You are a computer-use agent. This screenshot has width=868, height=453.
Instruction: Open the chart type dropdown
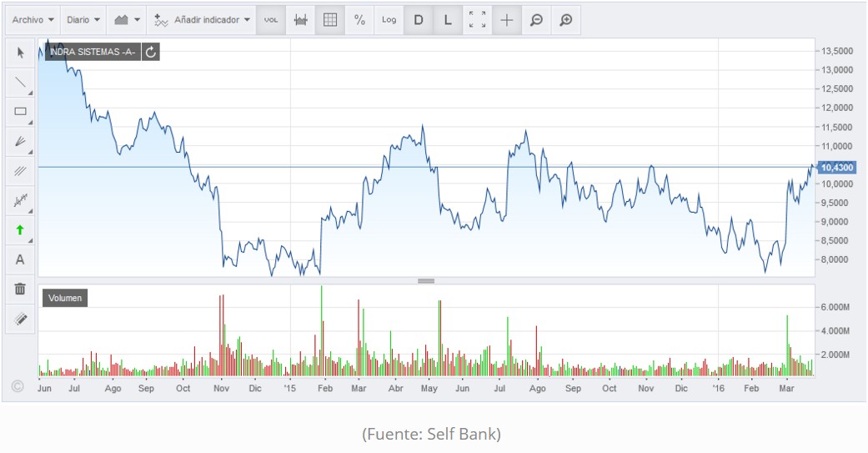pyautogui.click(x=126, y=19)
